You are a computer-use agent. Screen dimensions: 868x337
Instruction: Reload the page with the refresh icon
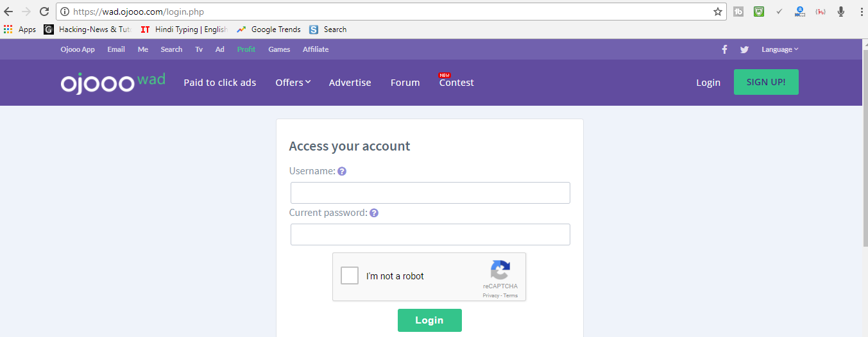pyautogui.click(x=44, y=12)
